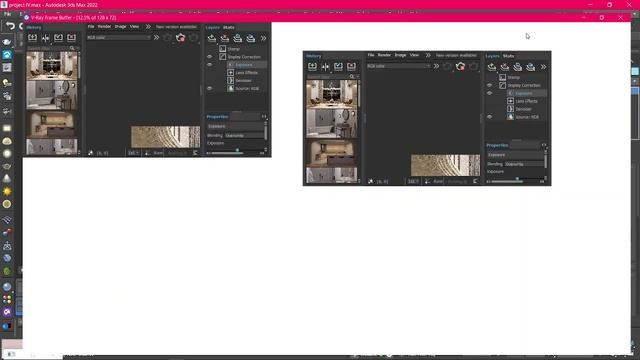Image resolution: width=640 pixels, height=360 pixels.
Task: Select Display Correction layer in right VFB copy
Action: coord(524,85)
